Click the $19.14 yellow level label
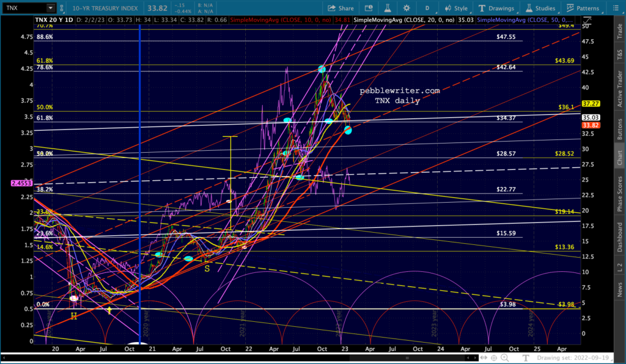The image size is (626, 364). click(564, 212)
